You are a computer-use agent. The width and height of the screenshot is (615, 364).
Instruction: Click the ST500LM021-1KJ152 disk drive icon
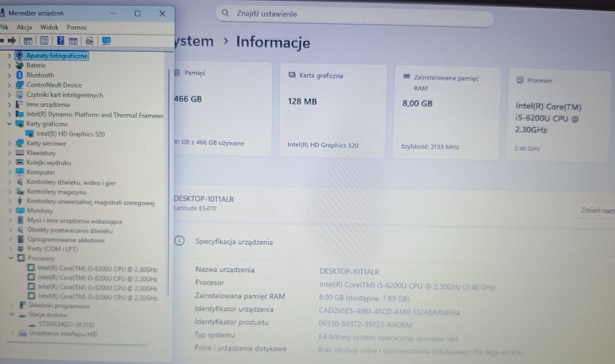coord(32,325)
